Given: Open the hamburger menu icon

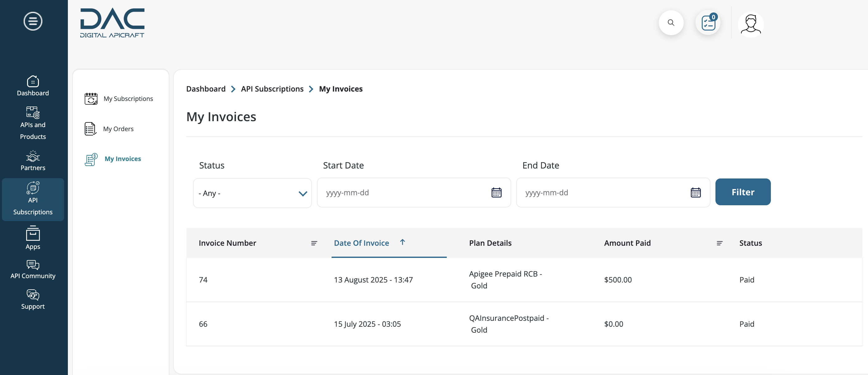Looking at the screenshot, I should point(33,21).
